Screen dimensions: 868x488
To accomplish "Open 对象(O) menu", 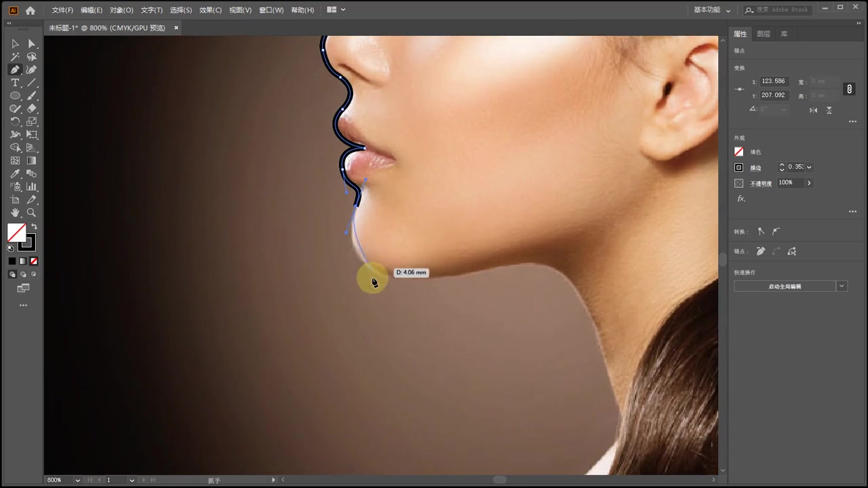I will 121,10.
